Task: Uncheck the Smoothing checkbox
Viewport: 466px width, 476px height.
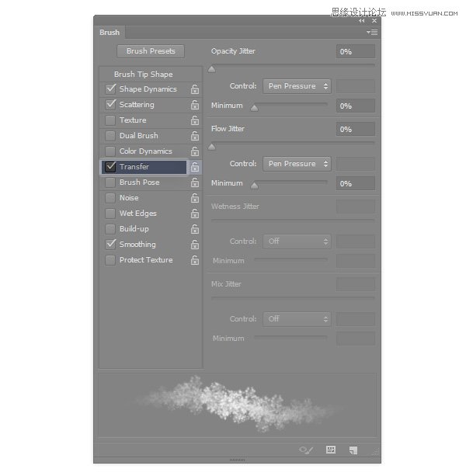Action: (110, 245)
